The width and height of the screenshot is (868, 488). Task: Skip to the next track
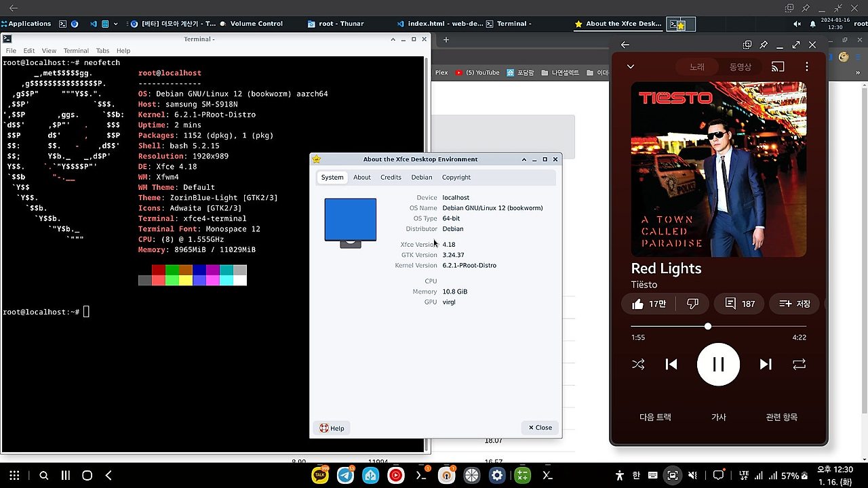tap(766, 364)
